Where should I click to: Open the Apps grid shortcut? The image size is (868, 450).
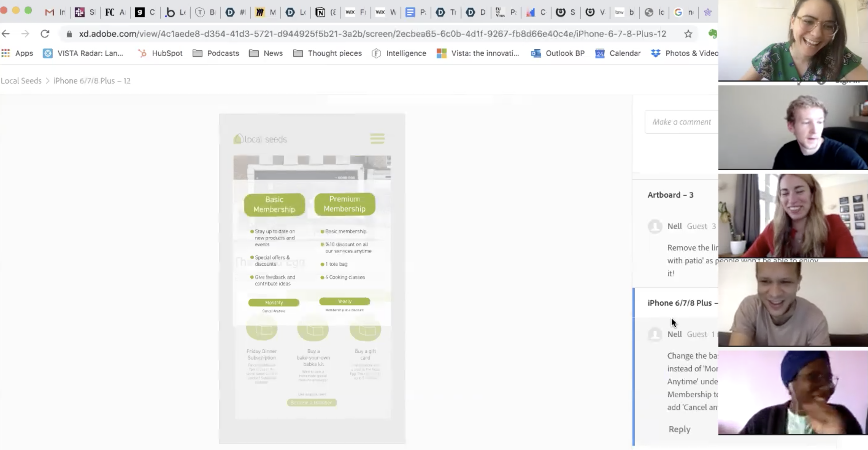coord(17,53)
